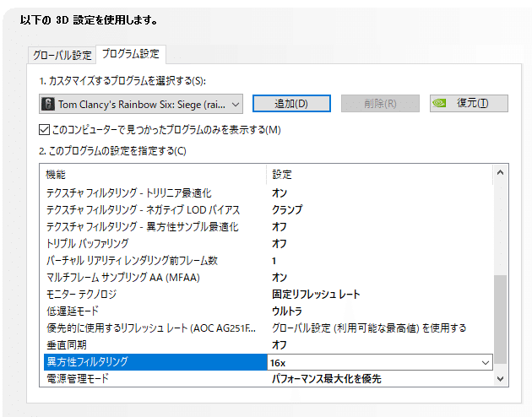Screen dimensions: 532x417
Task: Select the 優先的に使用するリフレッシュ レート row
Action: click(x=268, y=328)
